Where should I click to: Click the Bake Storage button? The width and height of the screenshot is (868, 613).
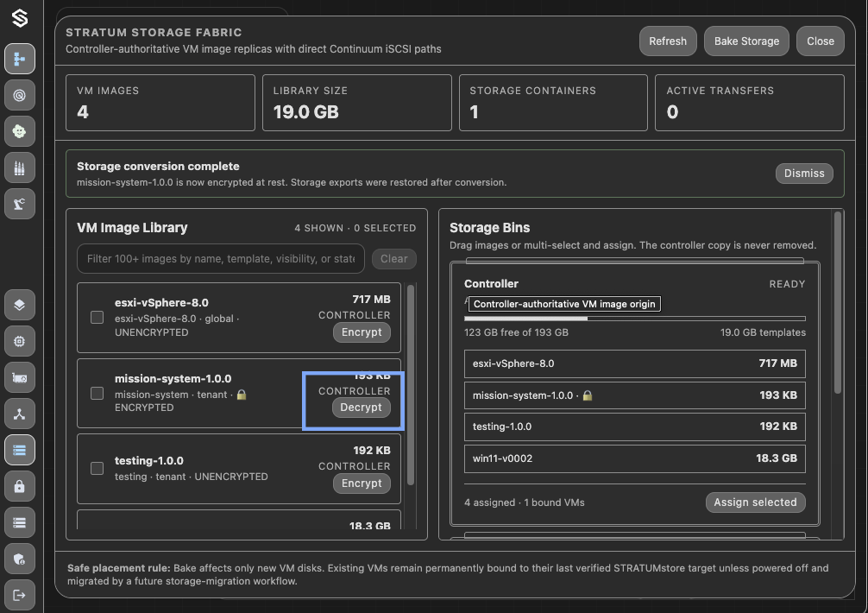pos(746,41)
